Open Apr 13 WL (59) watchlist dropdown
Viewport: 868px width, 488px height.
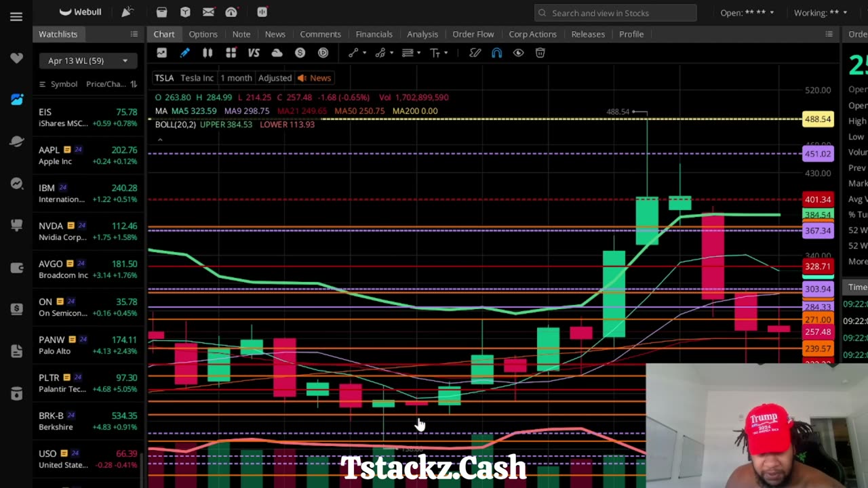tap(87, 61)
